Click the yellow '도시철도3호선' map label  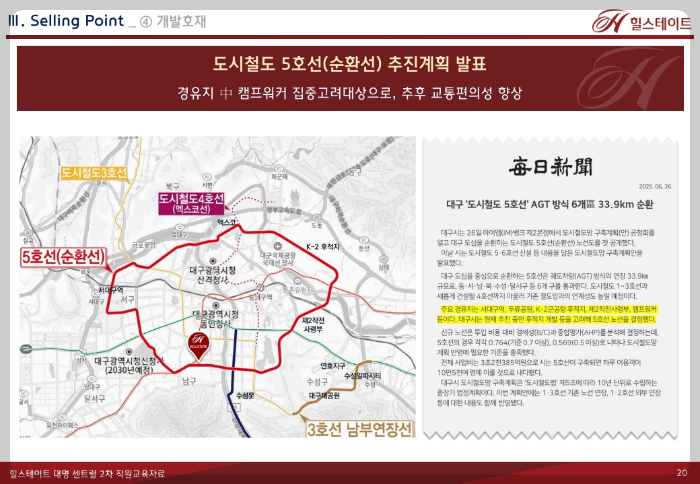94,173
